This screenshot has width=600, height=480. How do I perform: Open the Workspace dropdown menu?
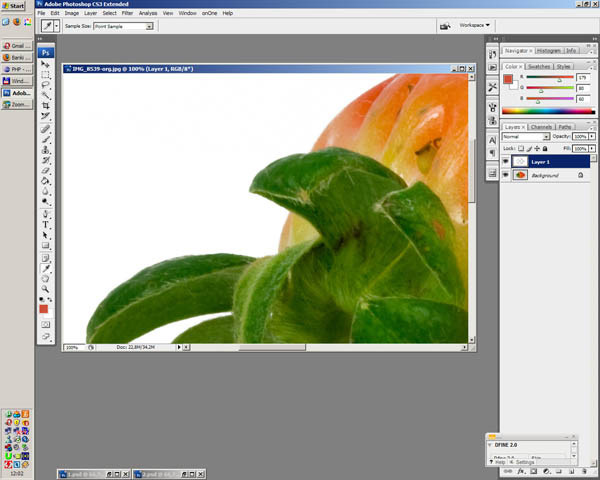tap(476, 25)
